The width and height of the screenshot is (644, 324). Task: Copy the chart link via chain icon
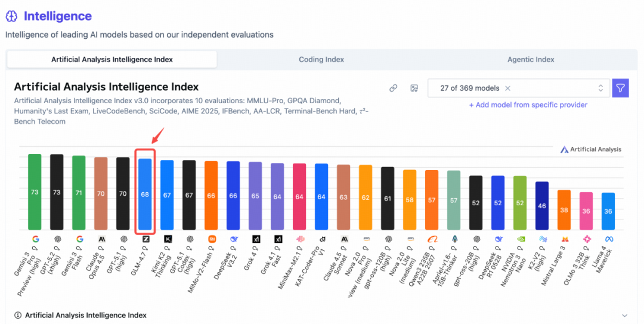(x=393, y=88)
